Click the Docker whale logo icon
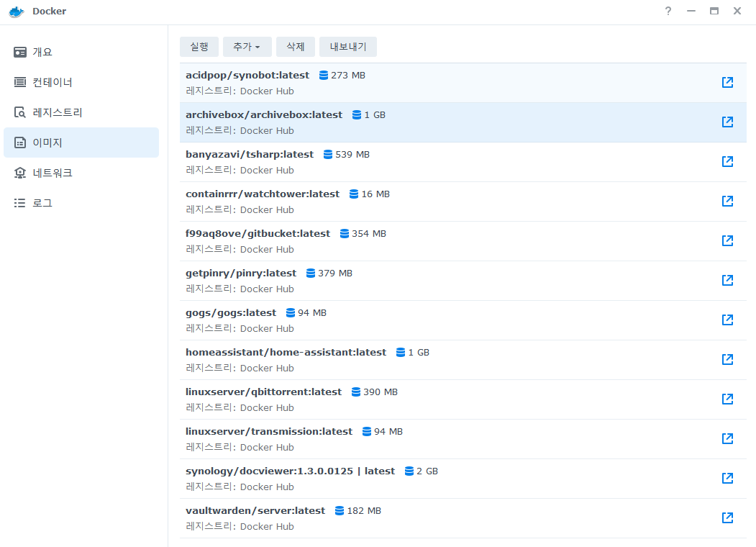756x547 pixels. click(x=17, y=12)
